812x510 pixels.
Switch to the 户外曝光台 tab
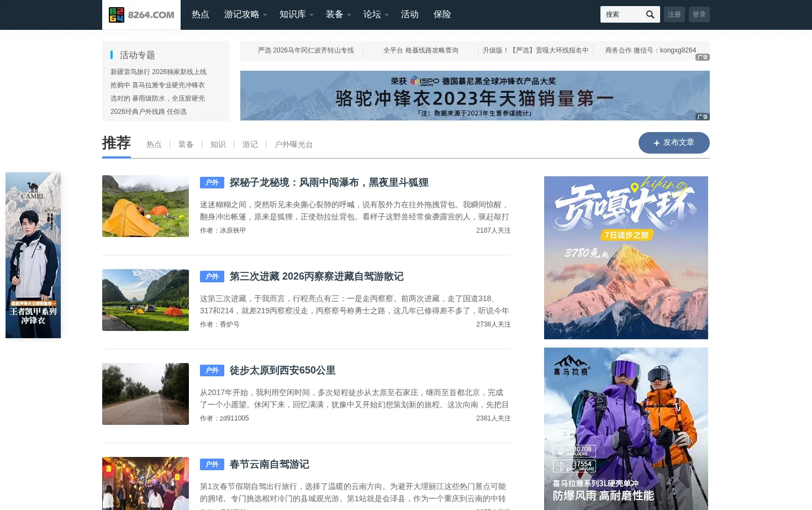point(294,144)
